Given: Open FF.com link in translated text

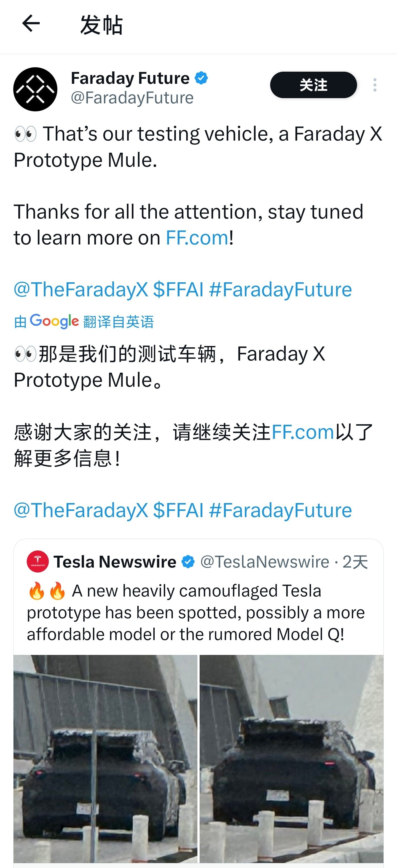Looking at the screenshot, I should (x=303, y=432).
